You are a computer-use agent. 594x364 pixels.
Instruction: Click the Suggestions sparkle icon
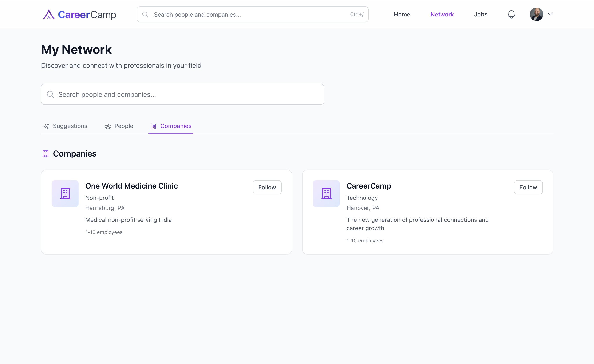[x=46, y=126]
